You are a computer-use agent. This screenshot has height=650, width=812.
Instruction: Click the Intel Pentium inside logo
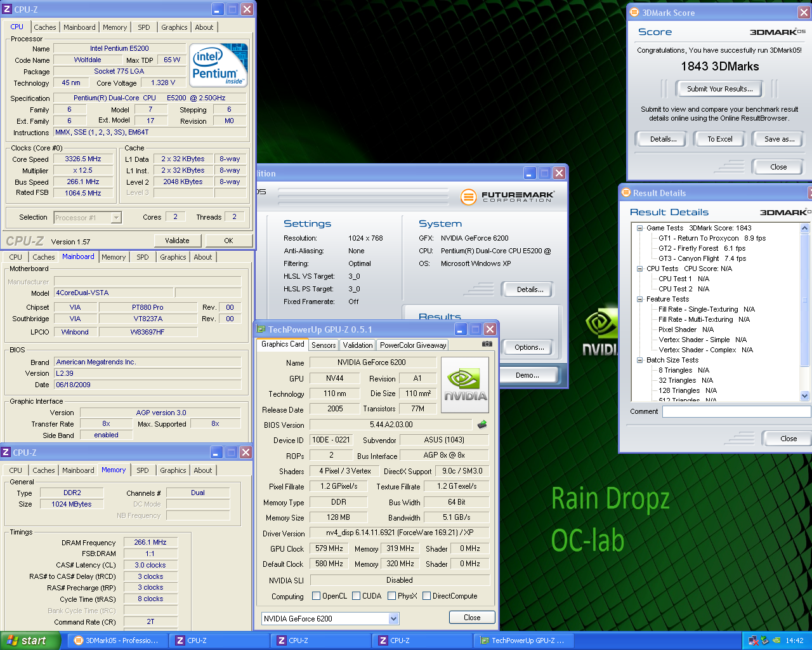coord(219,65)
